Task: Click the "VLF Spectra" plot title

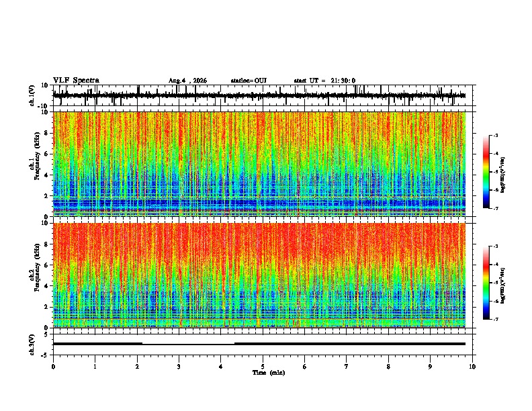Action: [x=76, y=81]
